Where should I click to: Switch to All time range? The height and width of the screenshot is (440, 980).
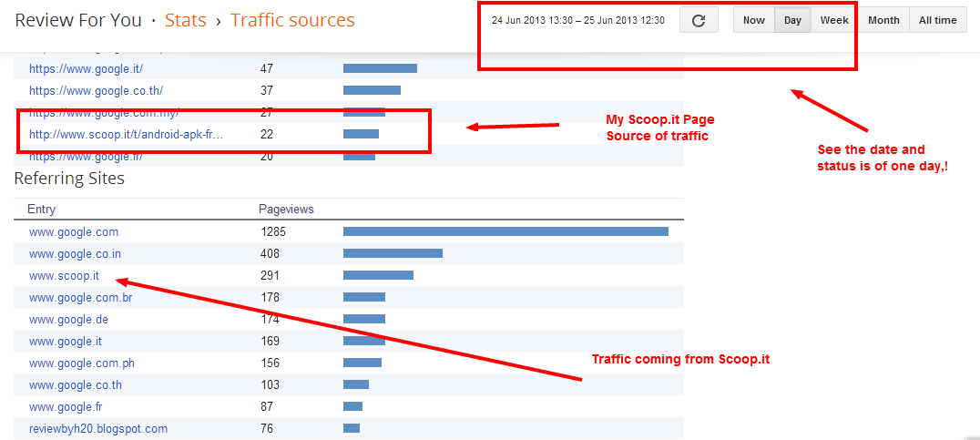pos(937,20)
